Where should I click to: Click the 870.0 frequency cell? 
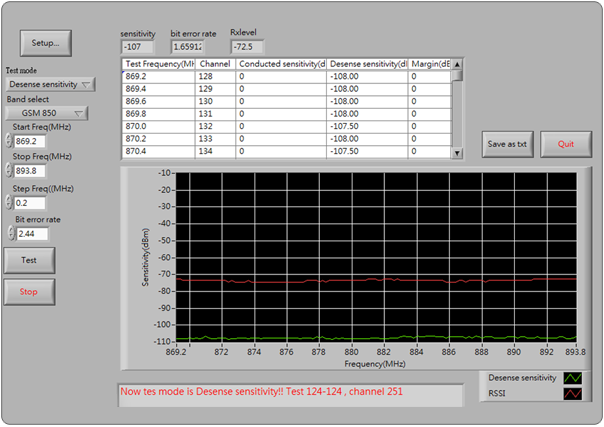159,126
